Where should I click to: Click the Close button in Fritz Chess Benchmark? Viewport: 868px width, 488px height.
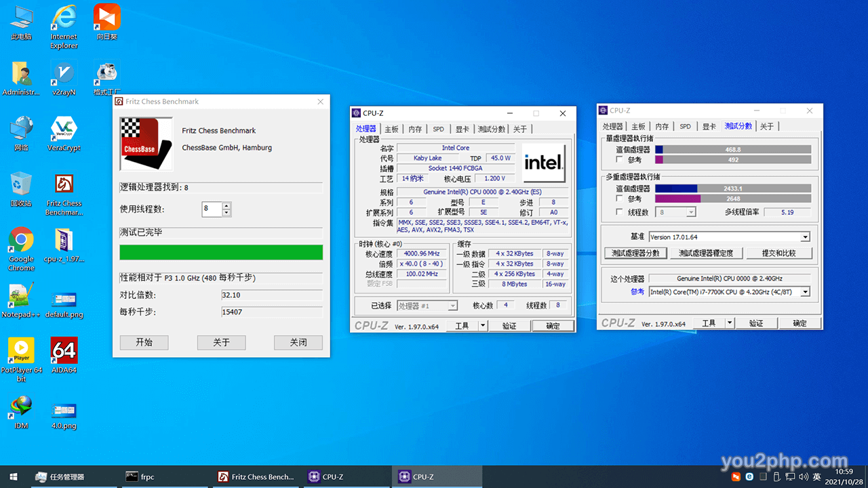pos(298,342)
